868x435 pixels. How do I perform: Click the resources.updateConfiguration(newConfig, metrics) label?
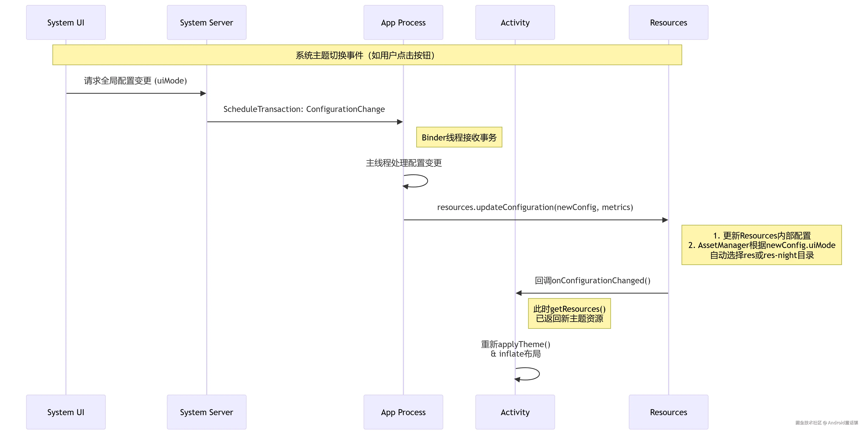[x=535, y=207]
